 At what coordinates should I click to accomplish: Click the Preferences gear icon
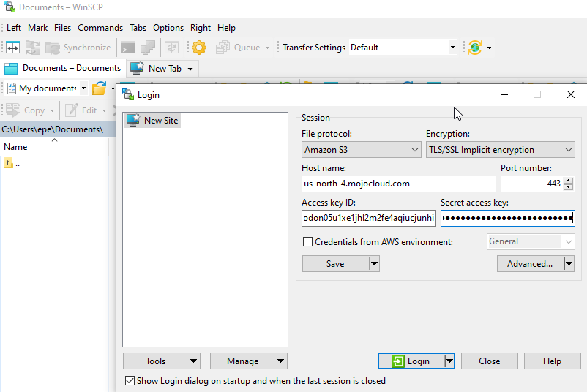point(199,48)
